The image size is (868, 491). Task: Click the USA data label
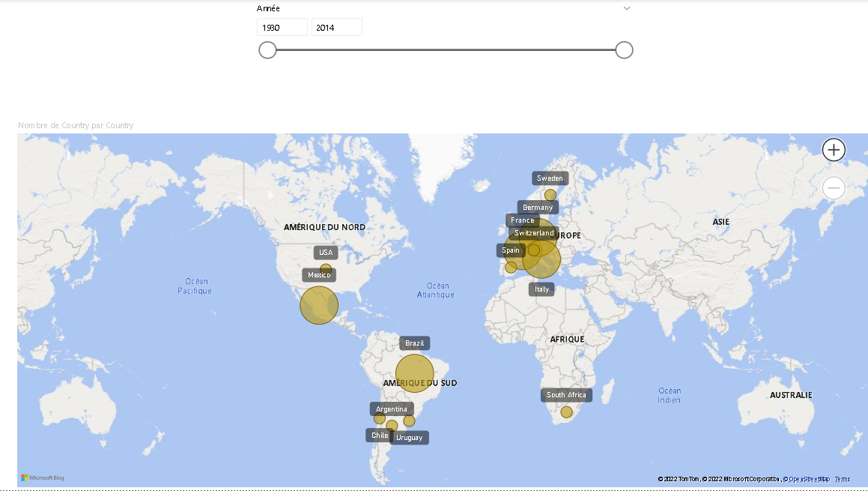click(326, 253)
